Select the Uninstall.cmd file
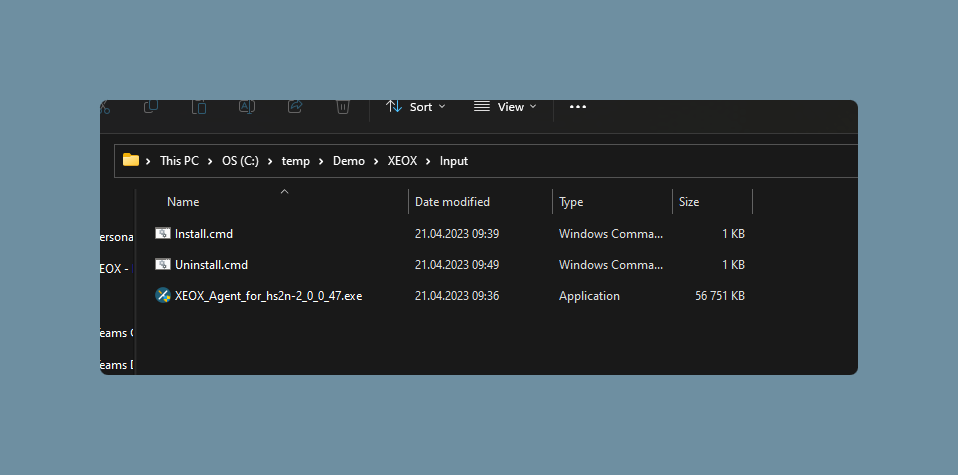This screenshot has height=475, width=958. [211, 265]
